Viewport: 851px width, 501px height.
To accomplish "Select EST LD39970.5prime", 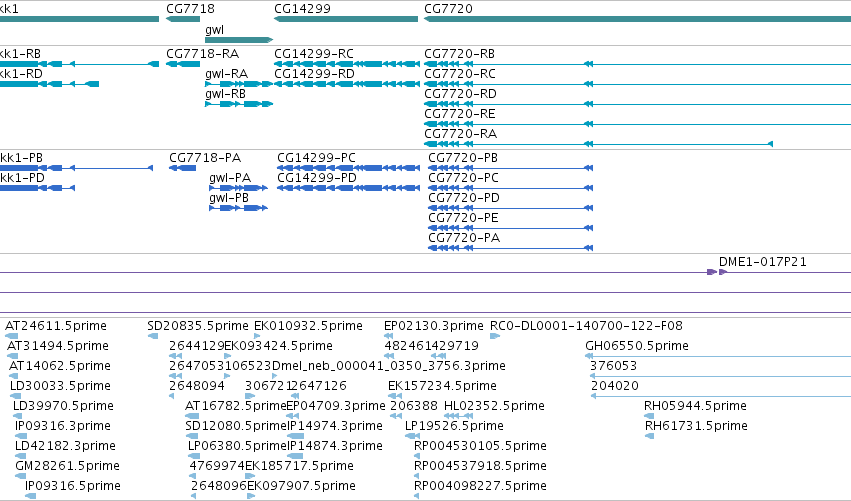I will click(x=63, y=407).
